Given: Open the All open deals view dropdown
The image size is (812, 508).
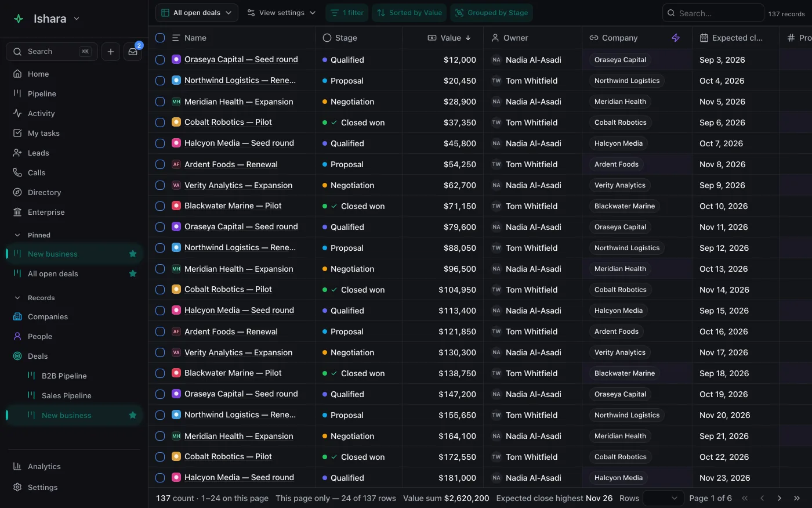Looking at the screenshot, I should 197,13.
